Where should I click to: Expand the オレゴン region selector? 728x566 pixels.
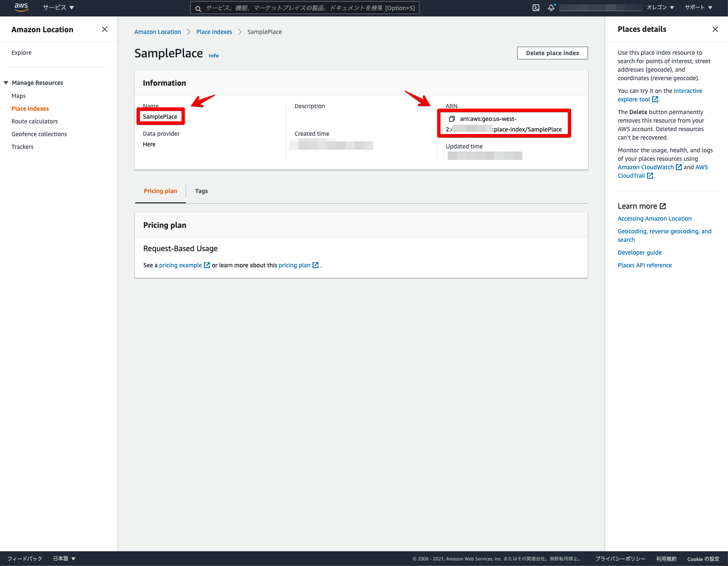660,7
